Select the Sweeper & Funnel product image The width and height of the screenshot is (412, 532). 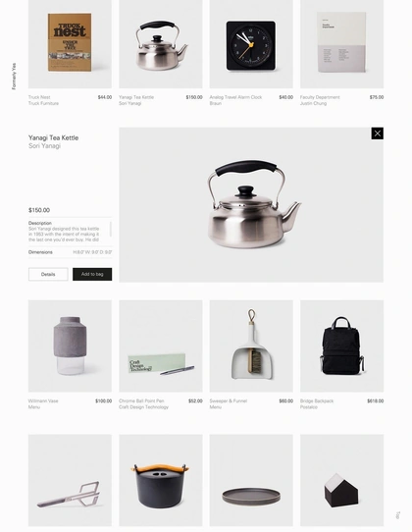point(251,346)
